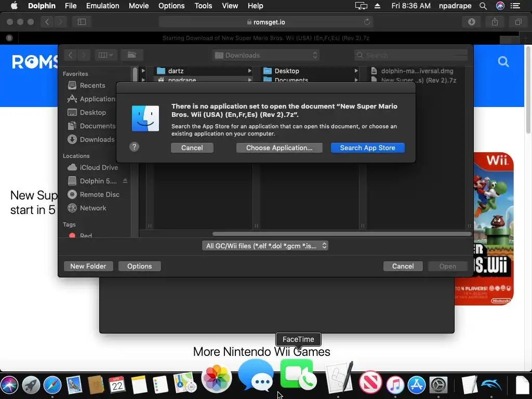This screenshot has width=532, height=399.
Task: Select the dartz folder
Action: pos(176,71)
